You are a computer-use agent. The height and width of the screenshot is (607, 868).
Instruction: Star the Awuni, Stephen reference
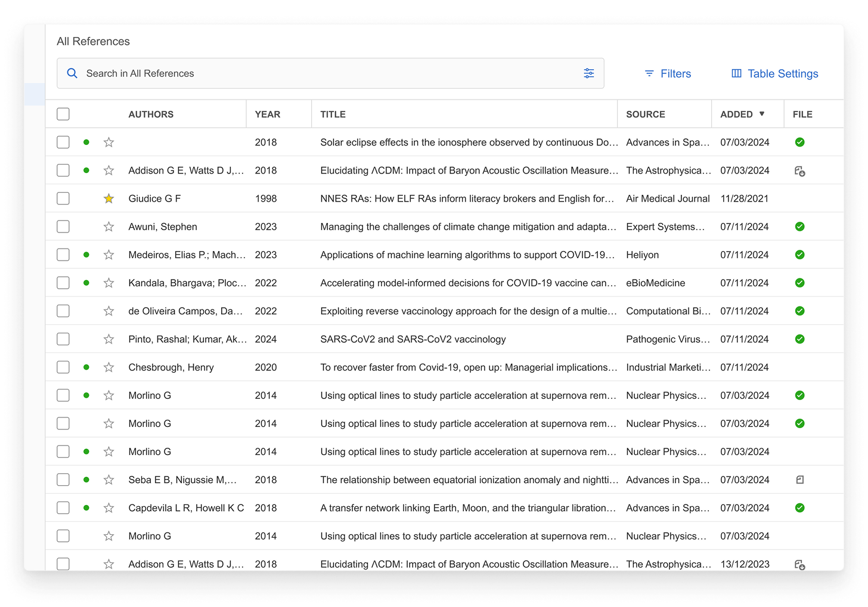108,227
